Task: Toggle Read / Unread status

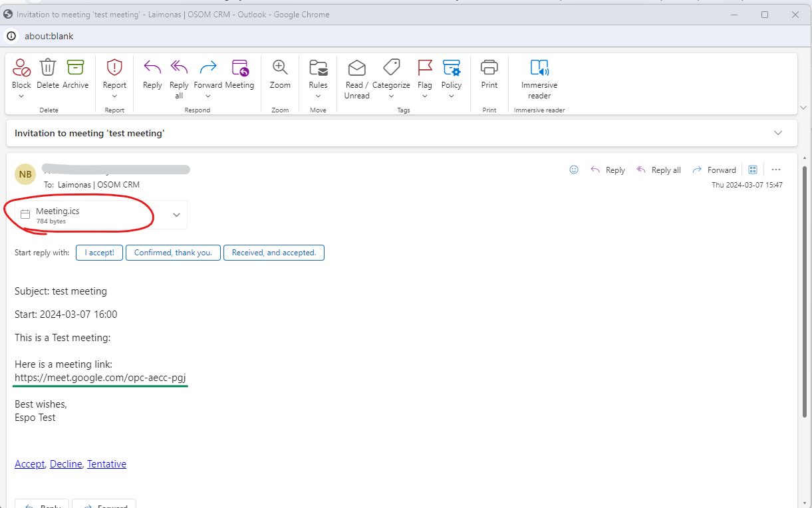Action: (x=356, y=68)
